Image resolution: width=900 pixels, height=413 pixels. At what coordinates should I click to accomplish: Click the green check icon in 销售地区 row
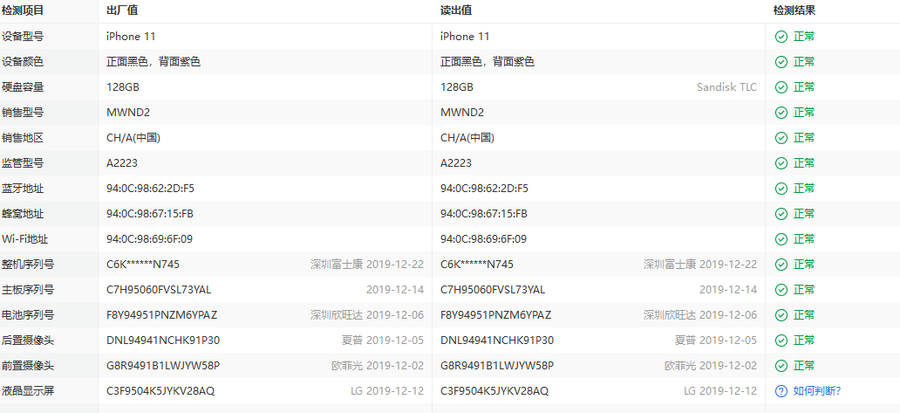point(781,138)
